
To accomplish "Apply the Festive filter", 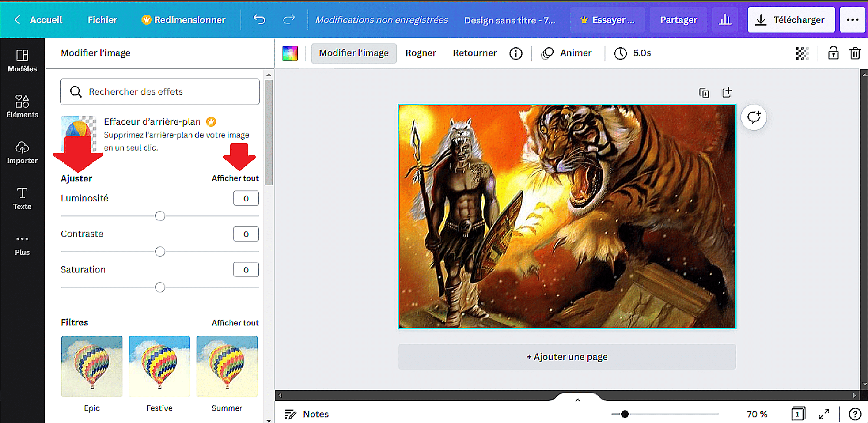I will (159, 367).
